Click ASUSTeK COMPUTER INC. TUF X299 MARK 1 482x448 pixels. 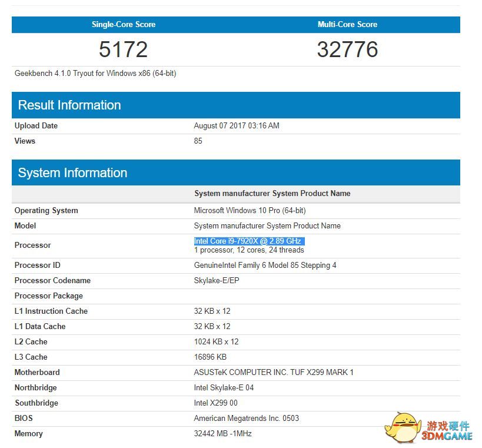tap(274, 373)
